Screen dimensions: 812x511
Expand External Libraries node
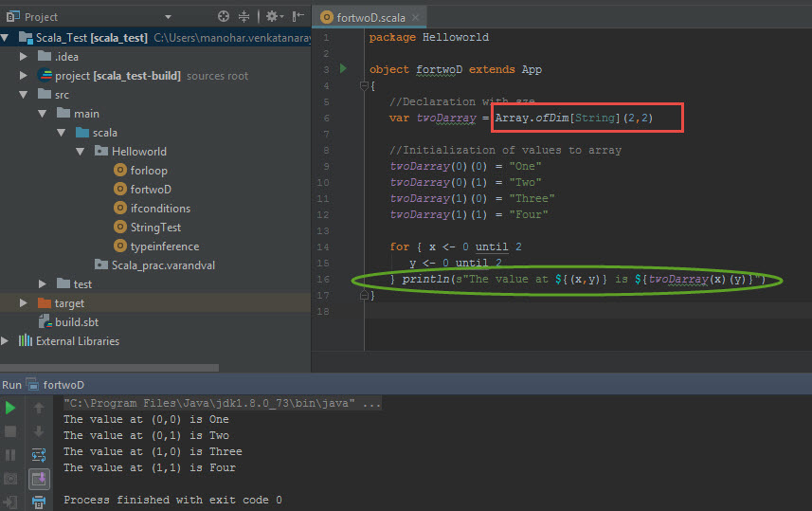point(5,340)
